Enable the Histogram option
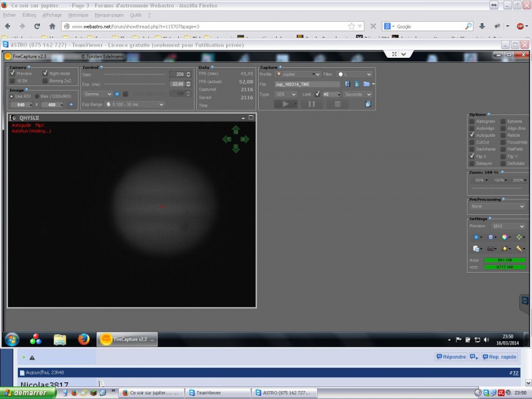This screenshot has height=399, width=532. (472, 121)
